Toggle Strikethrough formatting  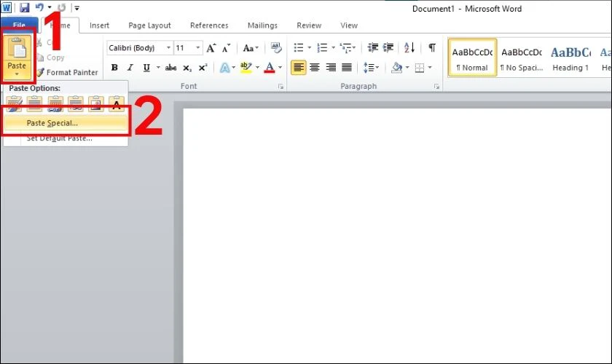coord(170,68)
